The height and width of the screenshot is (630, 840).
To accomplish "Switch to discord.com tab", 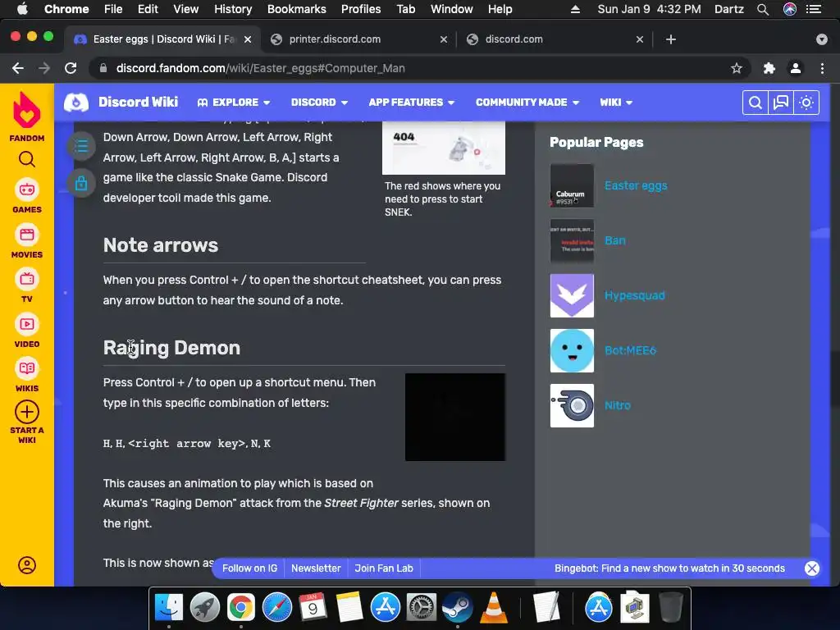I will click(554, 39).
